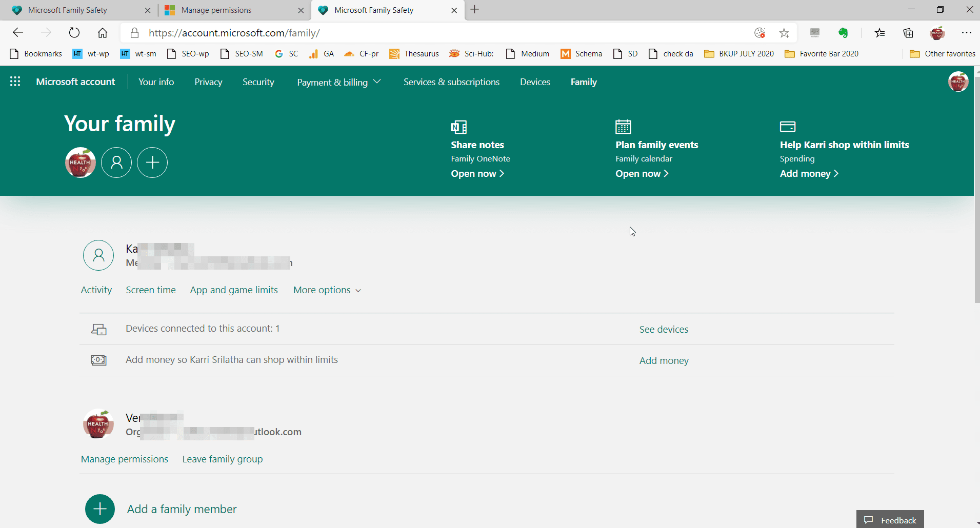Screen dimensions: 980x528
Task: Open the Privacy menu item
Action: 208,82
